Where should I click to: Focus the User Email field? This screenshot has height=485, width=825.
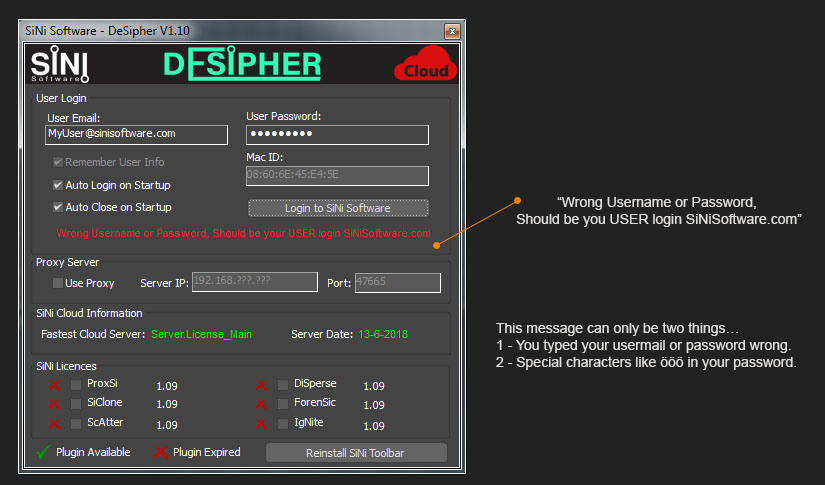click(136, 134)
